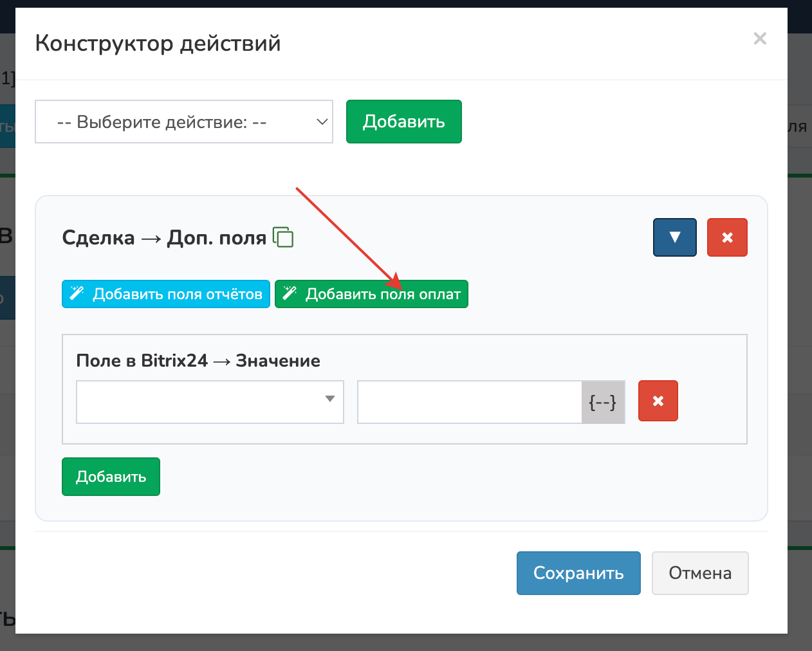The width and height of the screenshot is (812, 651).
Task: Cancel changes with 'Отмена'
Action: point(699,573)
